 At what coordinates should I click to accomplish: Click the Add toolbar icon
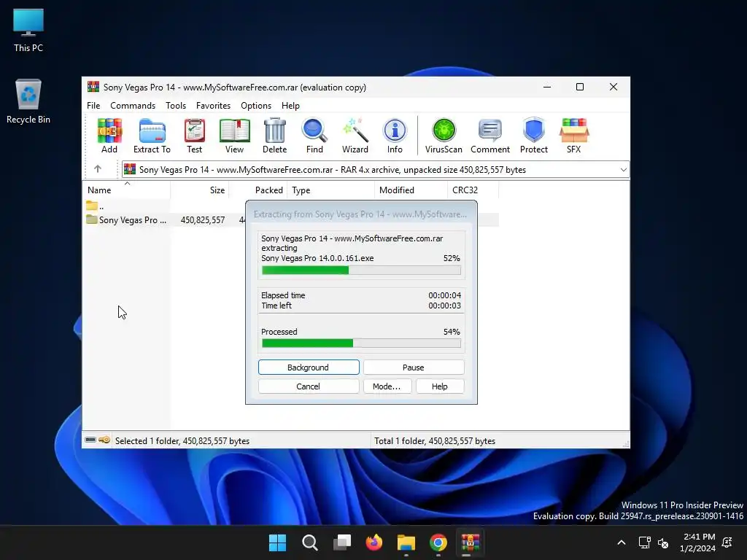[x=109, y=136]
